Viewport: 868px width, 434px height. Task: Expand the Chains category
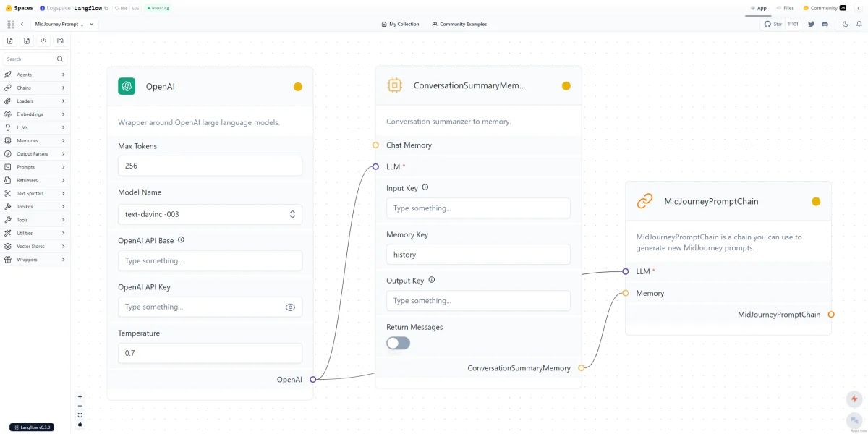point(35,88)
